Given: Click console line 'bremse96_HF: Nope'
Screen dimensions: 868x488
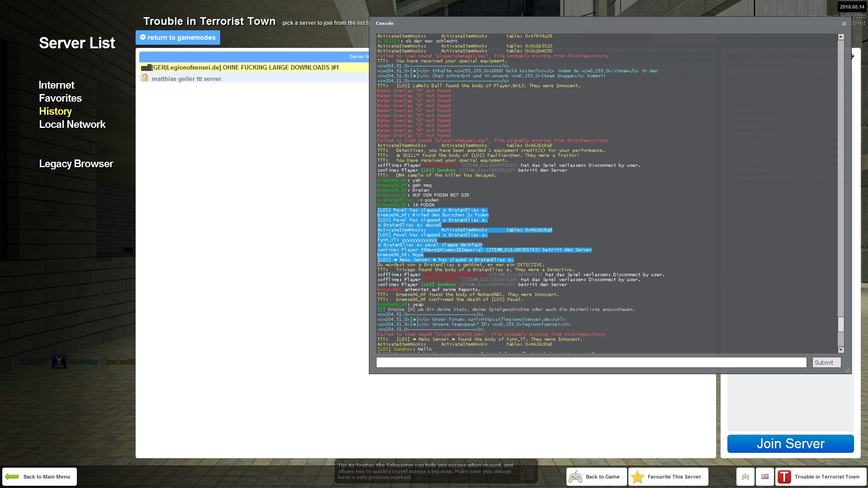Looking at the screenshot, I should click(x=400, y=255).
